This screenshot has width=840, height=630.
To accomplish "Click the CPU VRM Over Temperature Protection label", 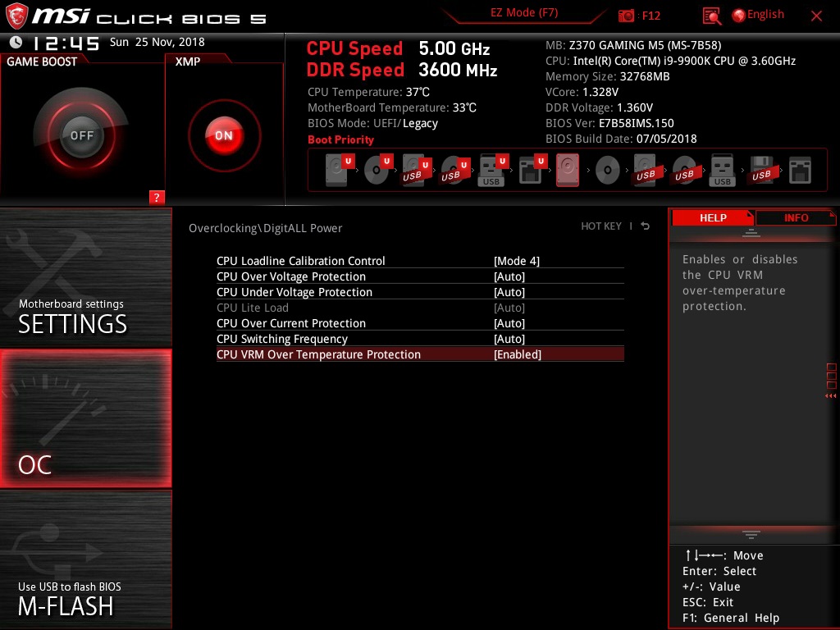I will [x=318, y=354].
